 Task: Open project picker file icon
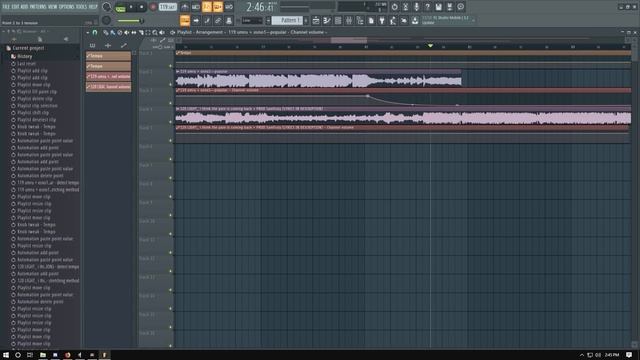point(371,20)
